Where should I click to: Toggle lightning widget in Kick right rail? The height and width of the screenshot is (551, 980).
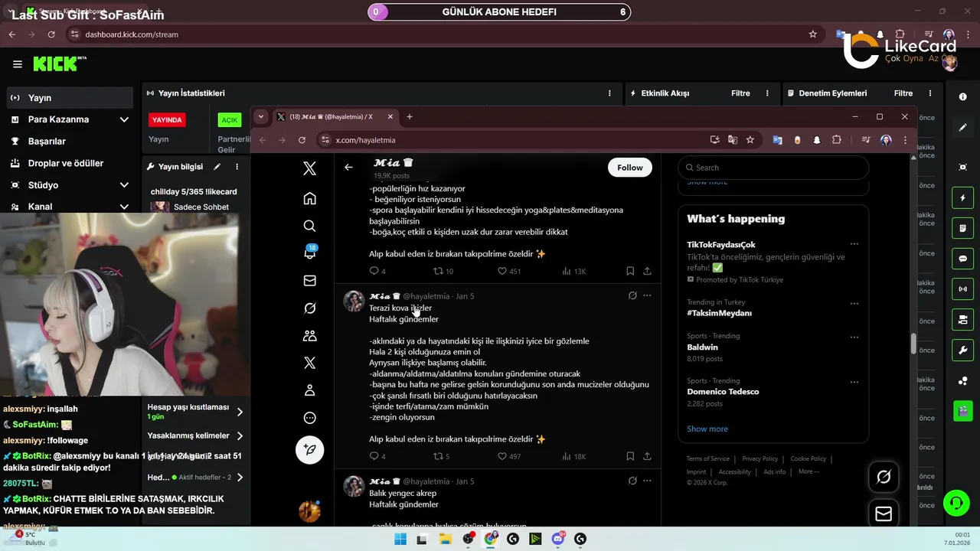click(963, 198)
